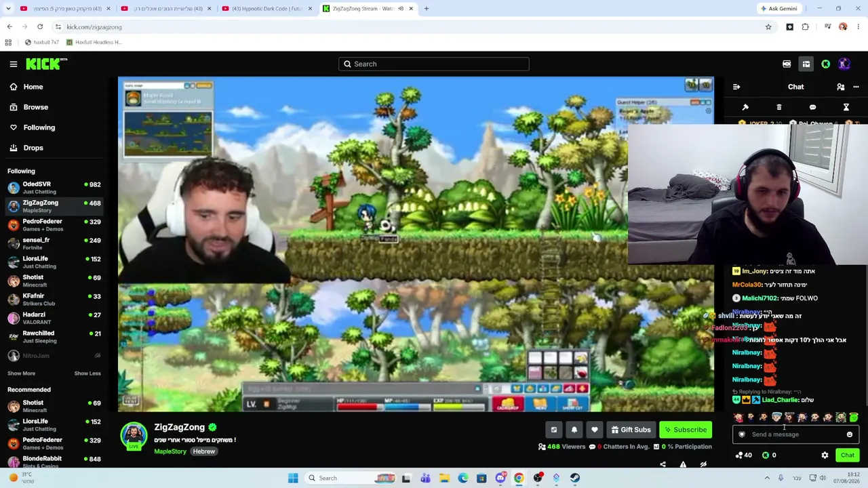Bookmark this page with the star icon
868x488 pixels.
tap(768, 26)
